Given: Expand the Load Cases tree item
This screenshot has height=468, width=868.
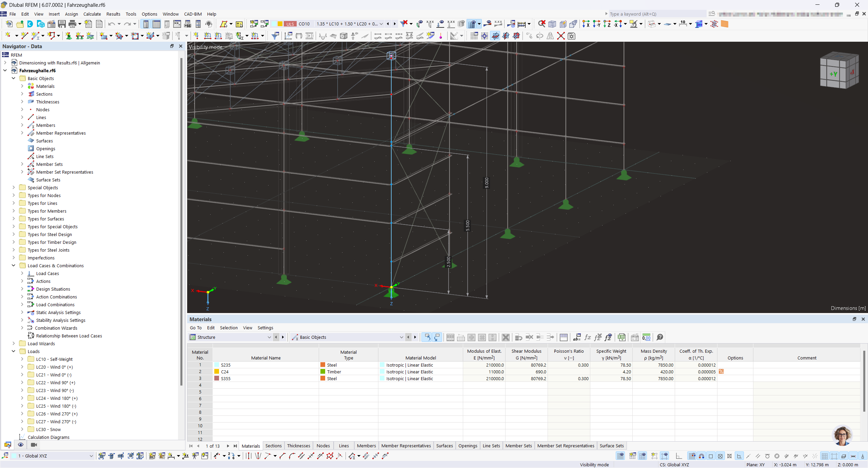Looking at the screenshot, I should click(x=21, y=273).
